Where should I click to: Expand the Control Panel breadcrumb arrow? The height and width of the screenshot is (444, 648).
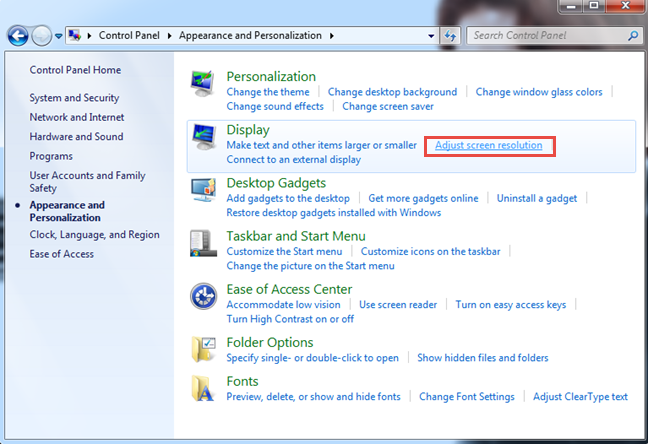click(172, 36)
